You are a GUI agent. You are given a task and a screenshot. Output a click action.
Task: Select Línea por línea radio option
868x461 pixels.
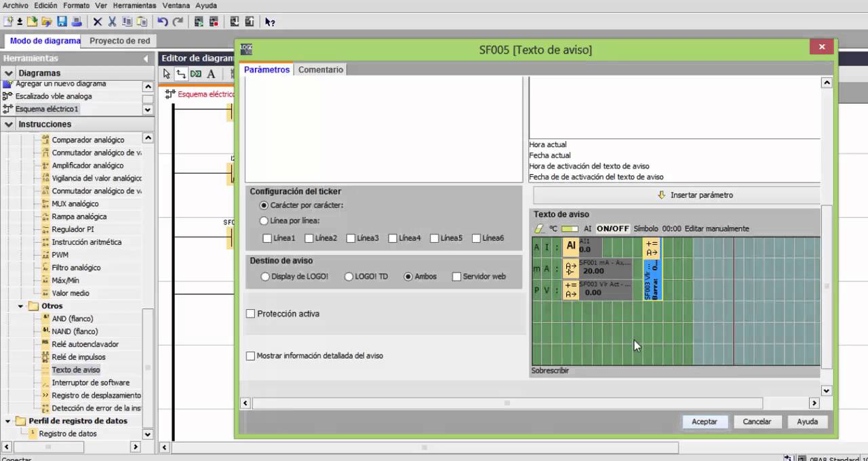point(264,220)
